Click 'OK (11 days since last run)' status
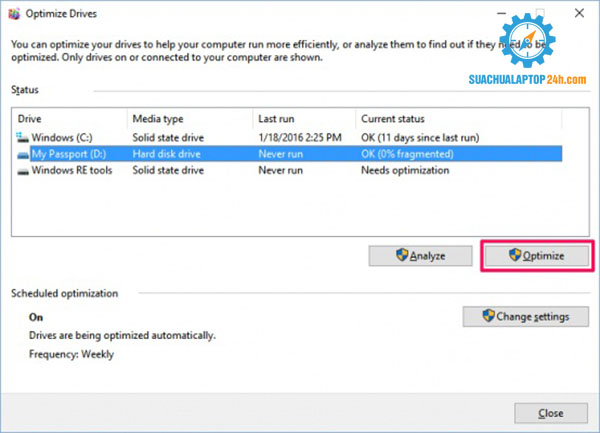 (420, 137)
